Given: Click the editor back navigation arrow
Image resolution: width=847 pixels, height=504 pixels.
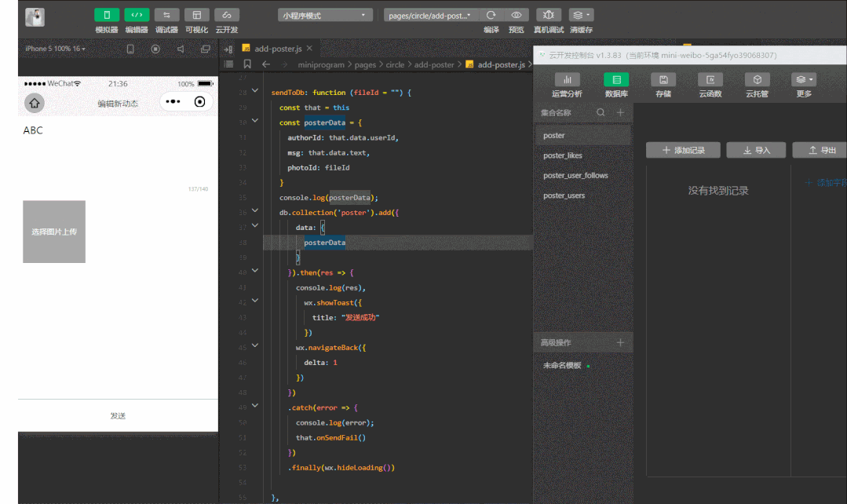Looking at the screenshot, I should click(x=266, y=64).
